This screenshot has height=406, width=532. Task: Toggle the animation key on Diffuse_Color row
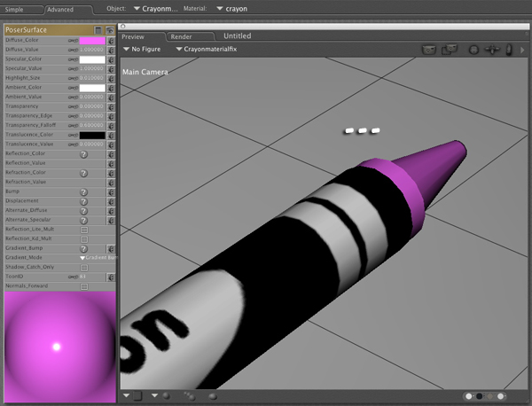pyautogui.click(x=73, y=41)
